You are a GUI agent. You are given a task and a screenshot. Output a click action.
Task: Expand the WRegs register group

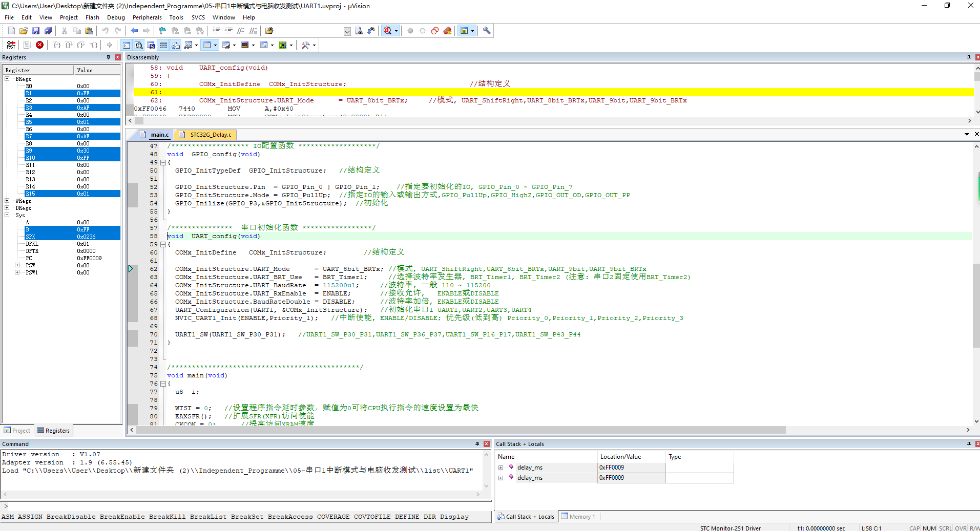point(7,201)
